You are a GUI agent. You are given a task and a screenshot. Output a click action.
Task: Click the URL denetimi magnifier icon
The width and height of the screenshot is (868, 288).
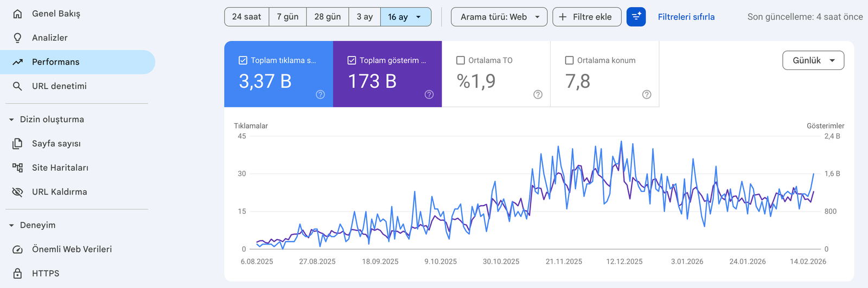click(17, 86)
